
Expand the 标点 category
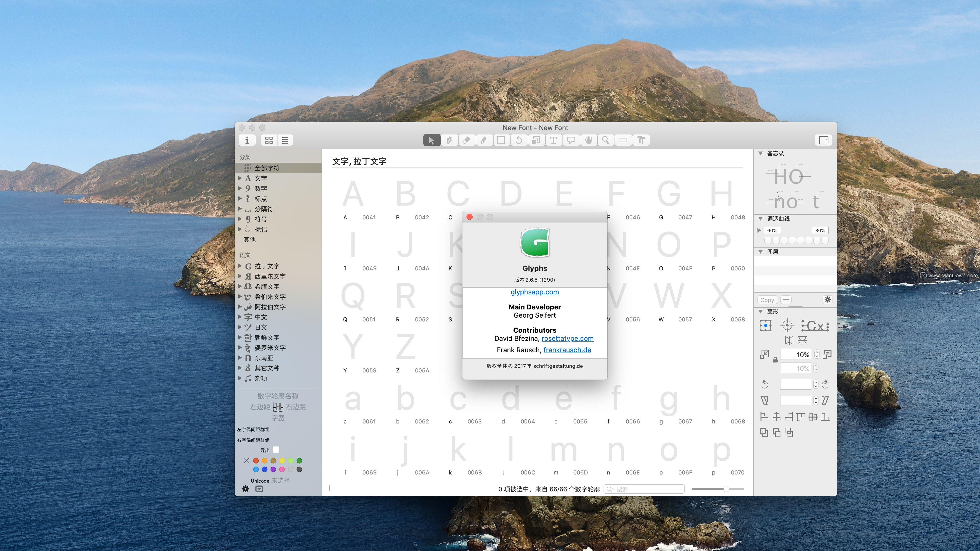(240, 198)
